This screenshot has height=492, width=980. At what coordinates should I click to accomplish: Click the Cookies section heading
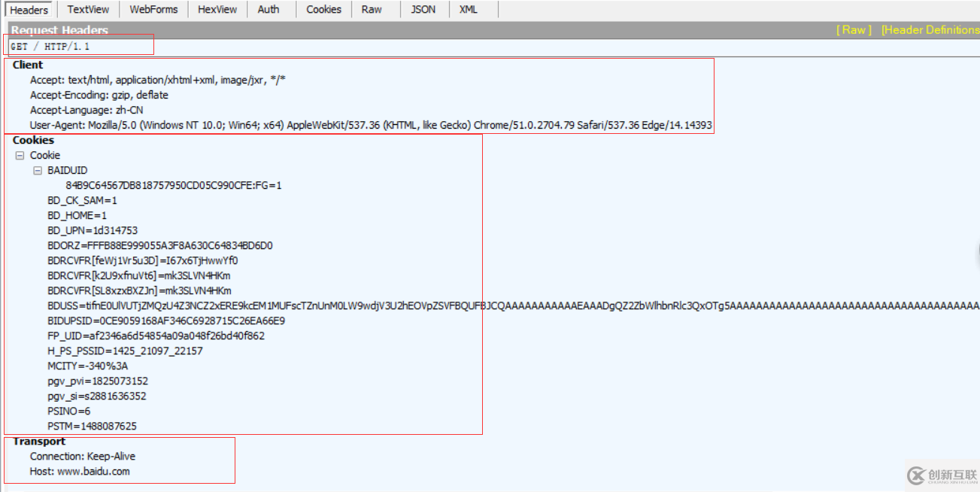(x=33, y=140)
